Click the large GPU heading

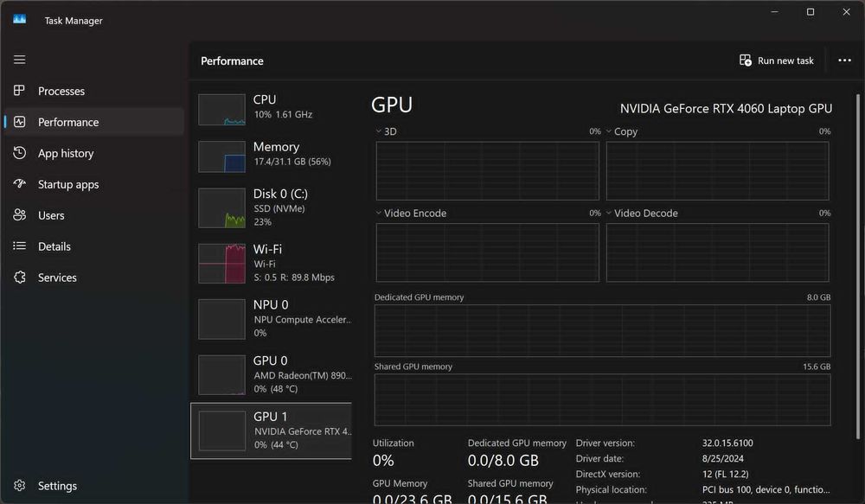point(392,105)
